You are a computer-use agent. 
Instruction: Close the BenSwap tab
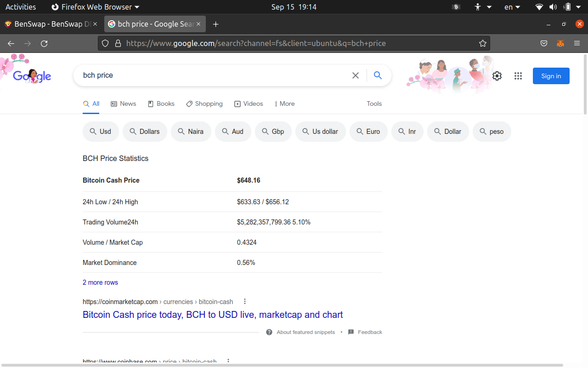pyautogui.click(x=95, y=24)
